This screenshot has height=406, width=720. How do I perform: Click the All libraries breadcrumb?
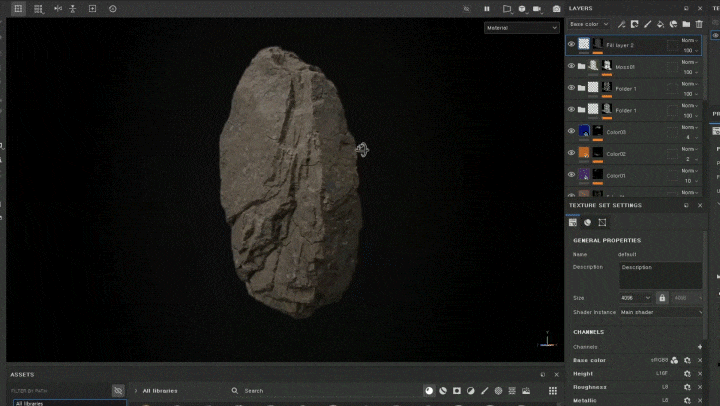[160, 391]
